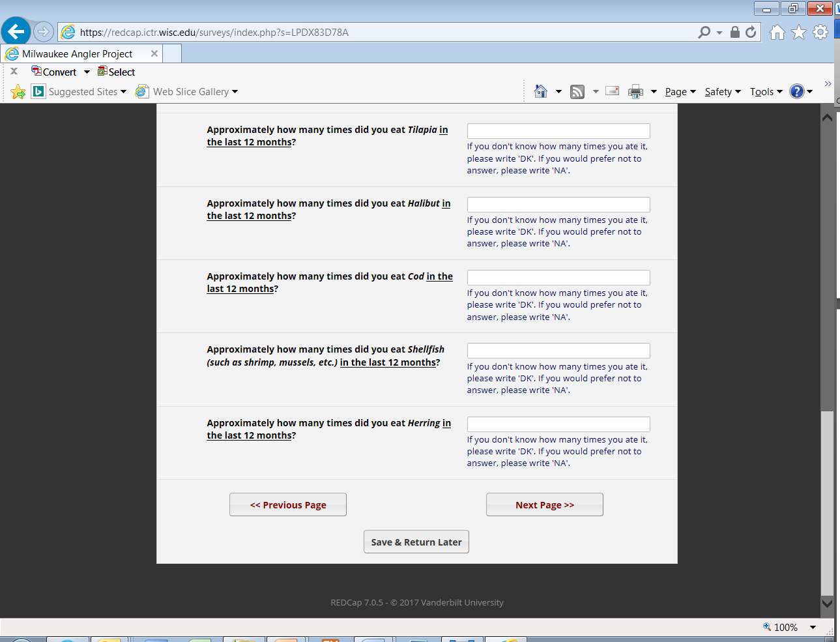Click the search magnifier in address bar
Viewport: 840px width, 642px height.
tap(704, 32)
